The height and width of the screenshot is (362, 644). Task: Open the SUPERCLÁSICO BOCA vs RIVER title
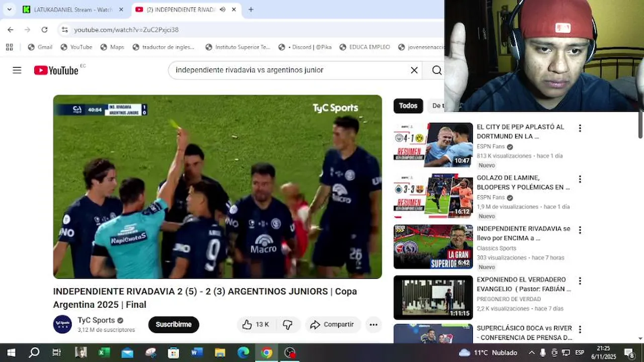point(524,333)
